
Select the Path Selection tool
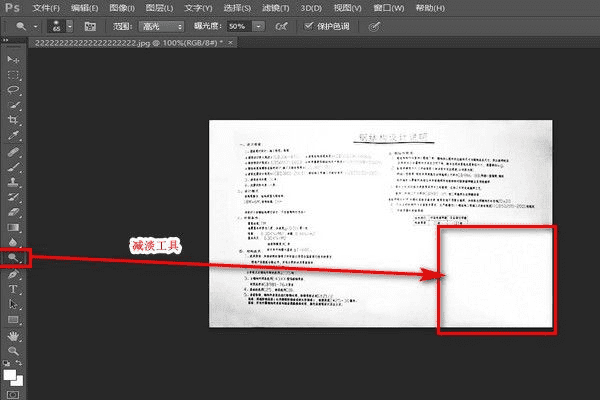tap(13, 305)
